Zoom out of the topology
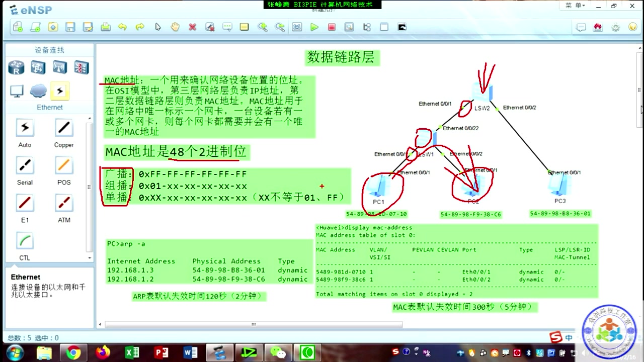 pos(280,27)
